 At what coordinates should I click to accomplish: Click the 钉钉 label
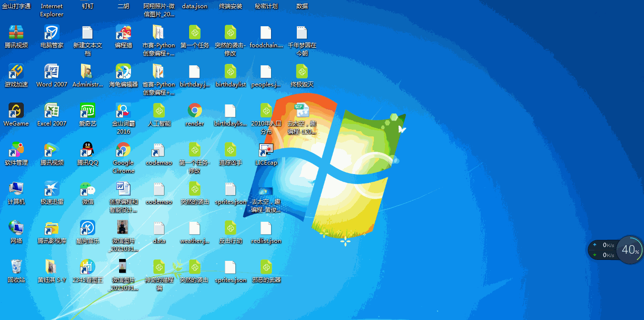88,6
